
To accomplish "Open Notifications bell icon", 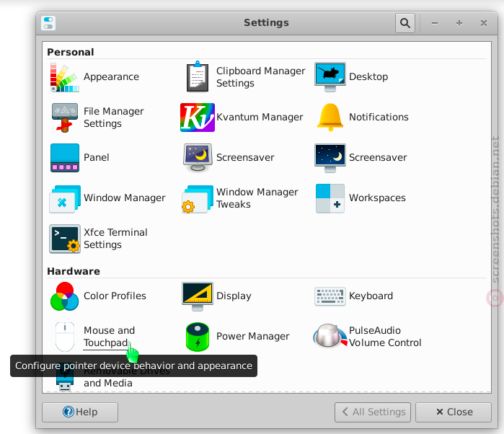I will pyautogui.click(x=330, y=118).
